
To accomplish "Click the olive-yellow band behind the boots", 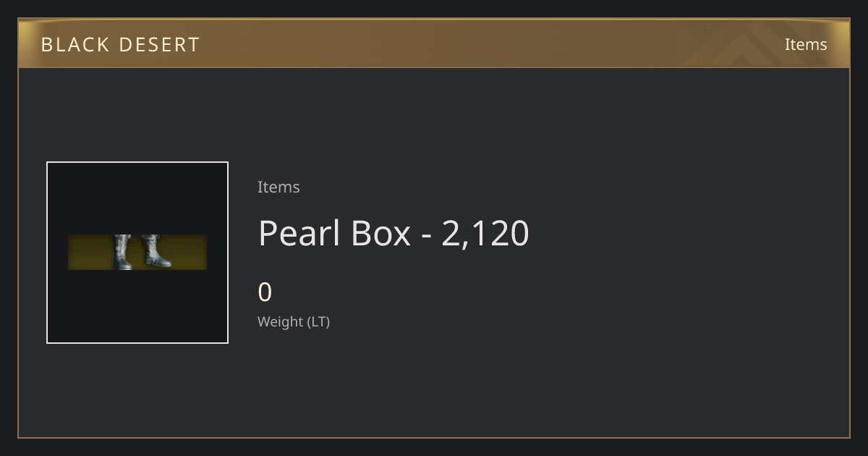I will point(137,252).
